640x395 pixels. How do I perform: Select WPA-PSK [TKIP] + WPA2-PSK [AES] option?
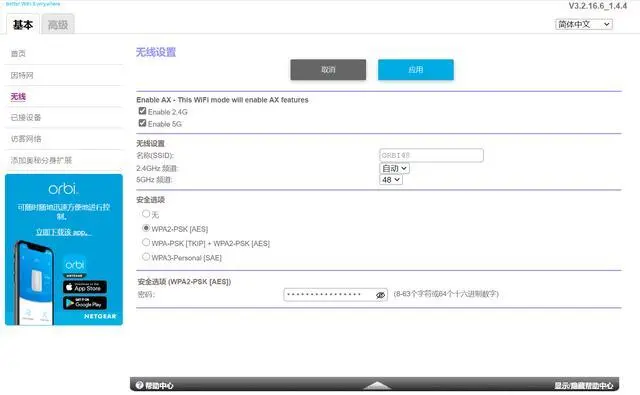[146, 242]
